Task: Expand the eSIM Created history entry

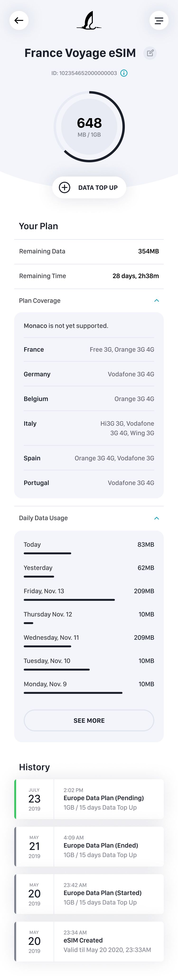Action: 89,942
